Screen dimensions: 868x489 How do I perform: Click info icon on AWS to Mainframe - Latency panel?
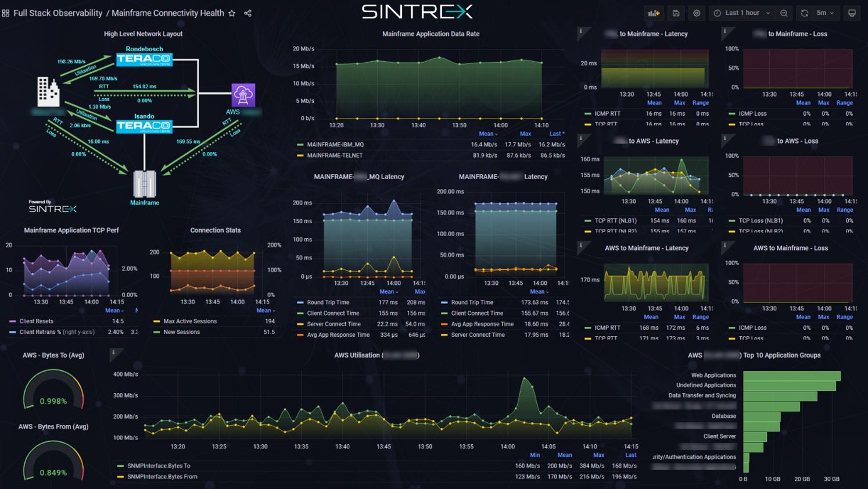(x=580, y=245)
